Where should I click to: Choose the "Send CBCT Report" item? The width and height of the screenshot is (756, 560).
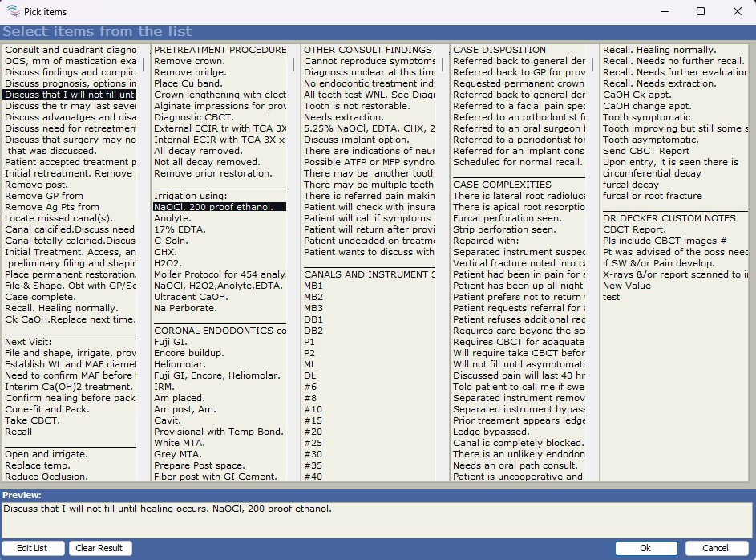click(645, 151)
